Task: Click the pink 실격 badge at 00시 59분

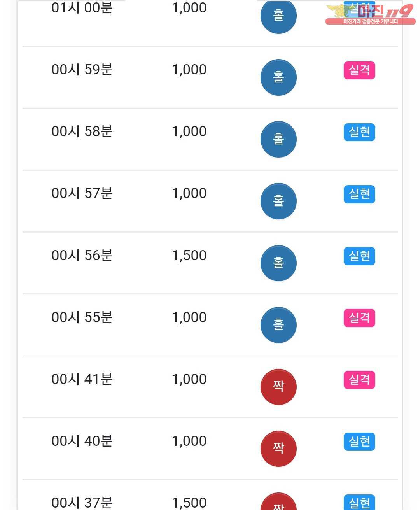Action: (359, 70)
